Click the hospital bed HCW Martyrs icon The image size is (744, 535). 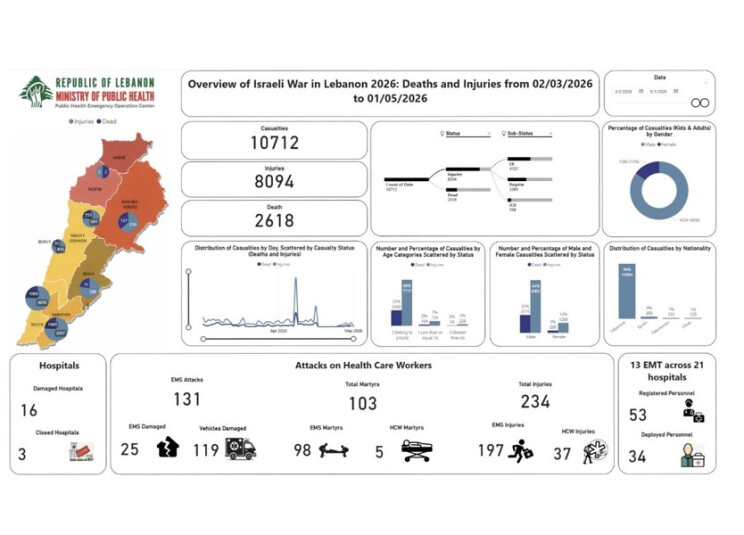coord(417,450)
